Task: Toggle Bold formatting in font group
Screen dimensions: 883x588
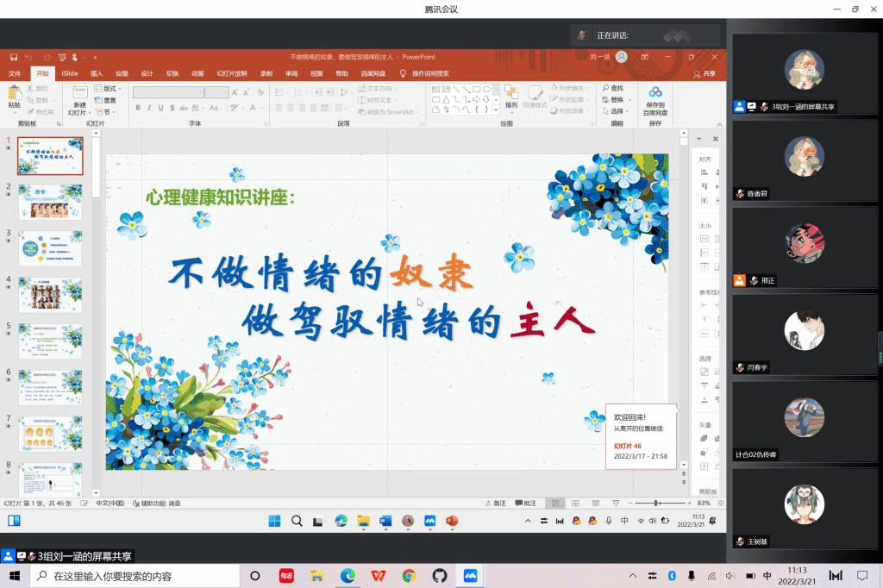Action: pos(138,108)
